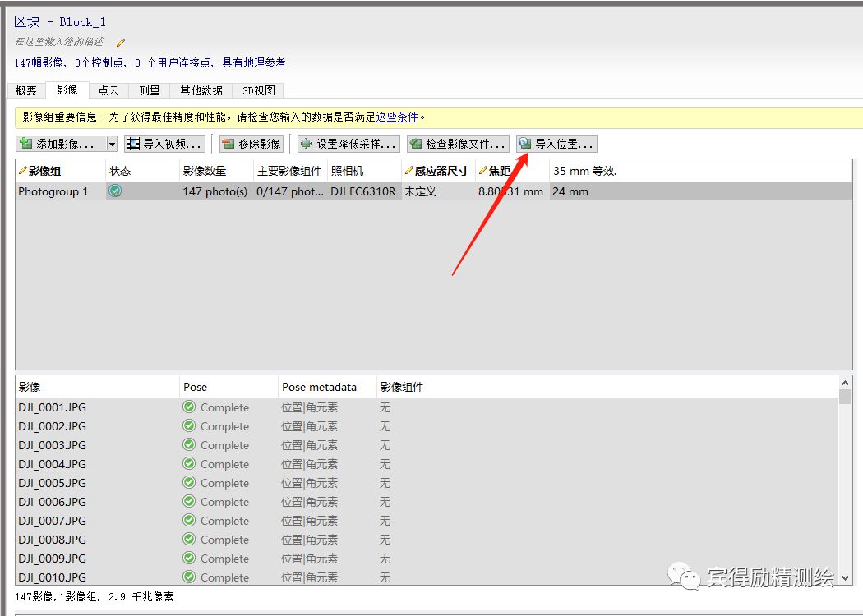Viewport: 863px width, 616px height.
Task: Select the DJI_0005.JPG row
Action: [427, 483]
